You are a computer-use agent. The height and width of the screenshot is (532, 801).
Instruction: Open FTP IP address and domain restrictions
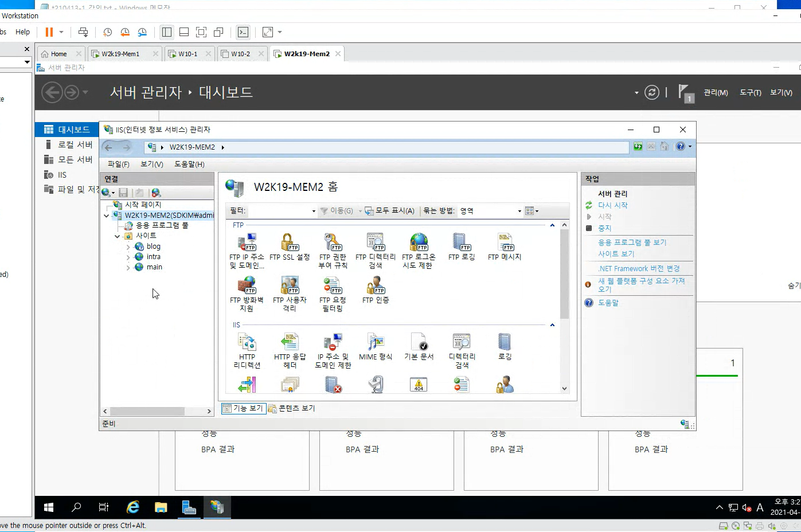[x=247, y=251]
